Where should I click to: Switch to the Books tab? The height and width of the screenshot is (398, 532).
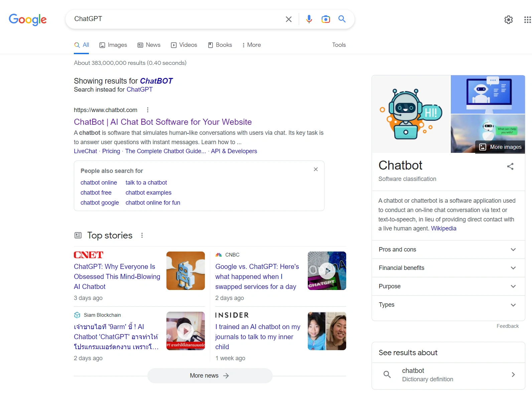click(x=220, y=45)
